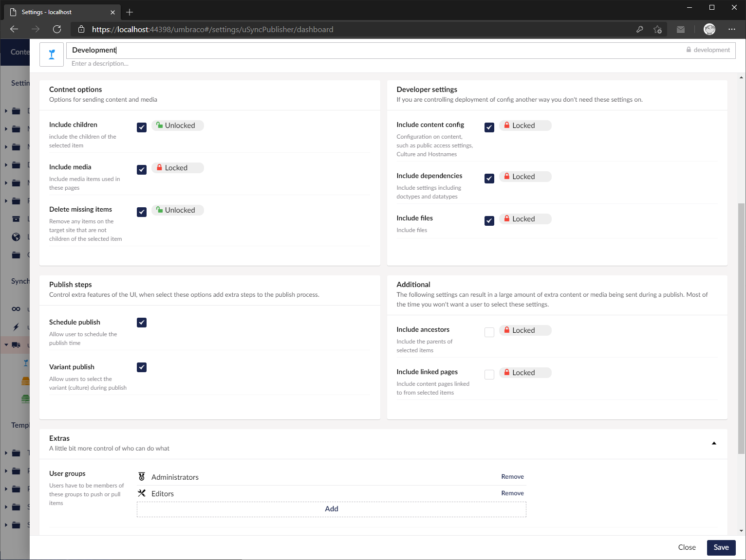Screen dimensions: 746x560
Task: Click the red padlock for Include media
Action: coord(159,167)
